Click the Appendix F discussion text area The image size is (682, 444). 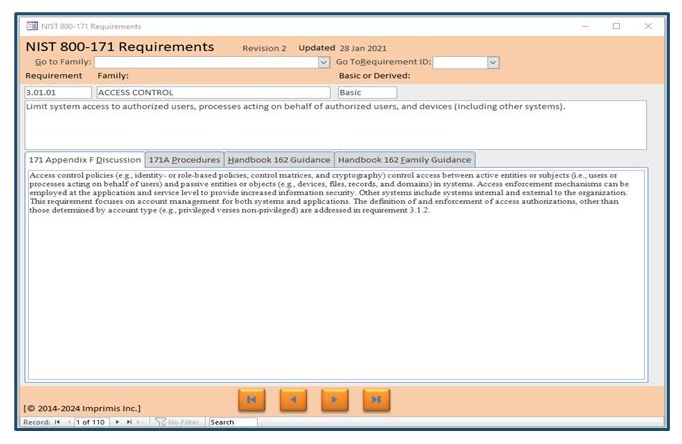[x=336, y=275]
